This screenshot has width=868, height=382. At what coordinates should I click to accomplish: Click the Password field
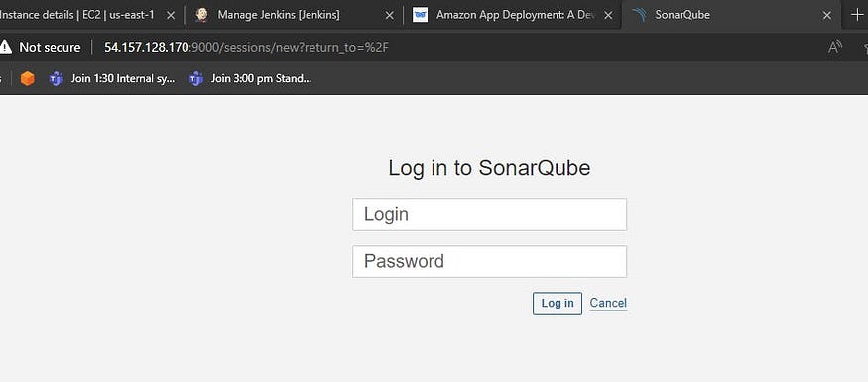pos(489,261)
